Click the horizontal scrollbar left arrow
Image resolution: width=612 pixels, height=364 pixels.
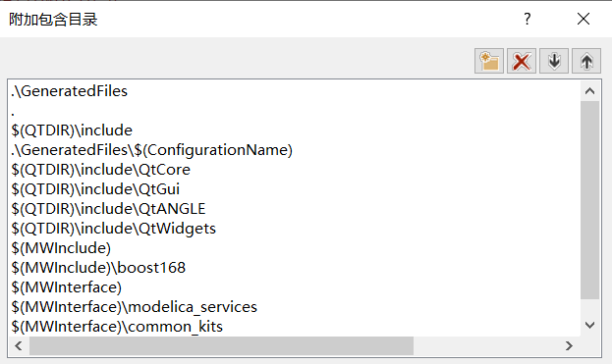(x=19, y=345)
